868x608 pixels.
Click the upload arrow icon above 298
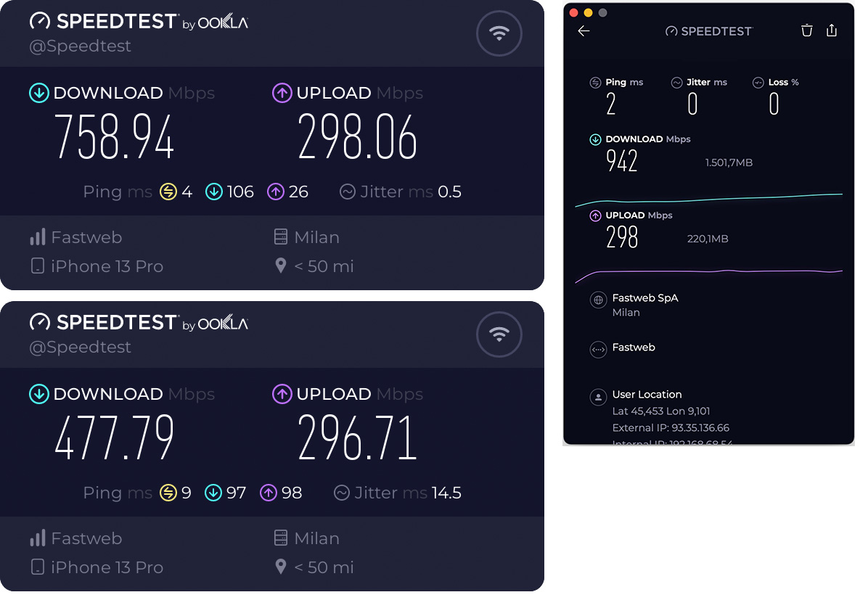[x=595, y=215]
